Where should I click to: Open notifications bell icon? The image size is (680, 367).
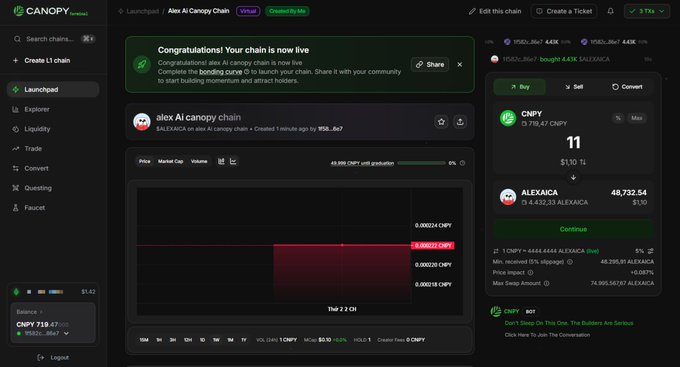611,11
